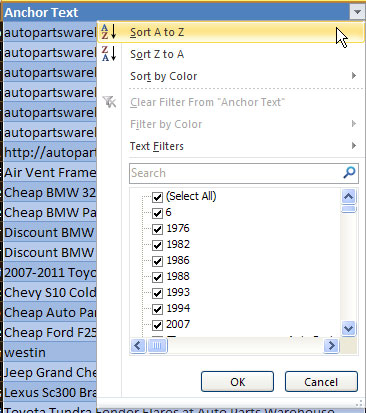
Task: Click Clear Filter From "Anchor Text"
Action: point(231,102)
